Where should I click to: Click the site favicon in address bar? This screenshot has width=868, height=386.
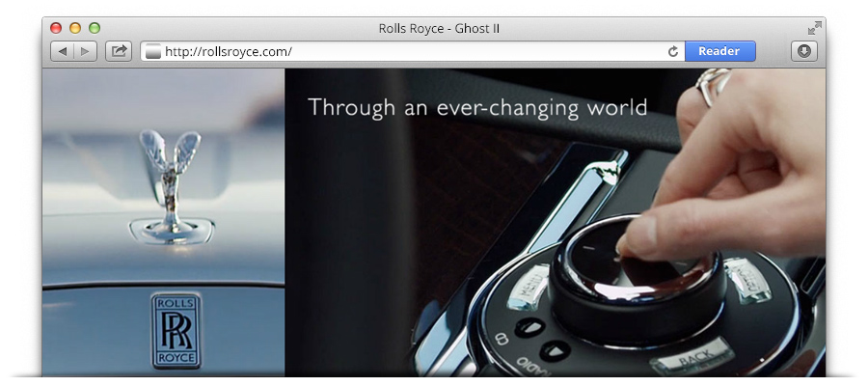[152, 51]
